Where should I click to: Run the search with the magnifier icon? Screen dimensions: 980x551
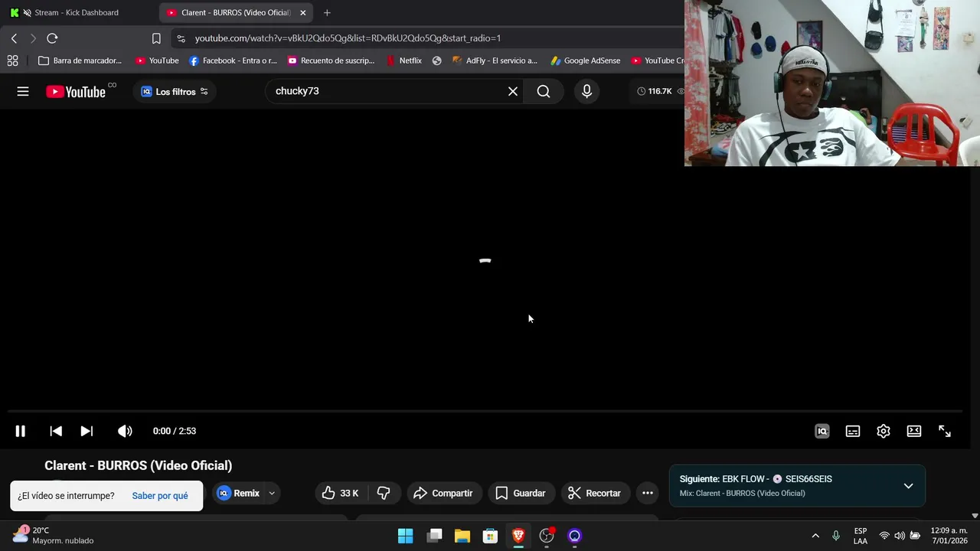click(544, 91)
